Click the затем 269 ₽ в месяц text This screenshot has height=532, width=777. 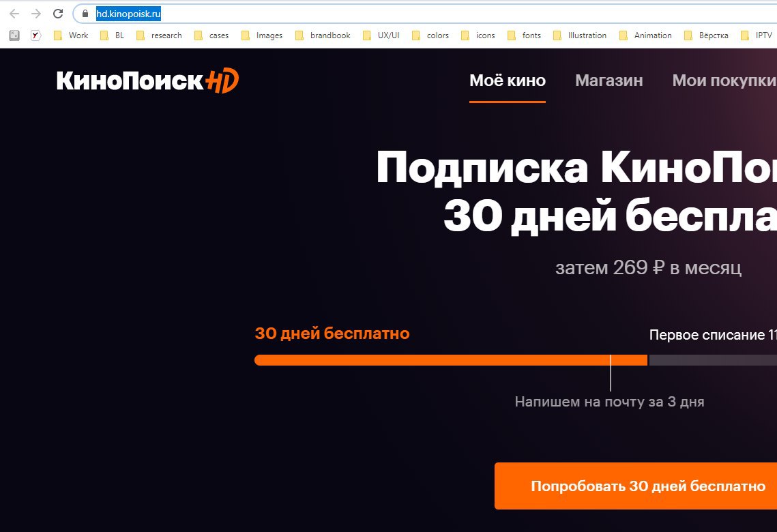(648, 268)
